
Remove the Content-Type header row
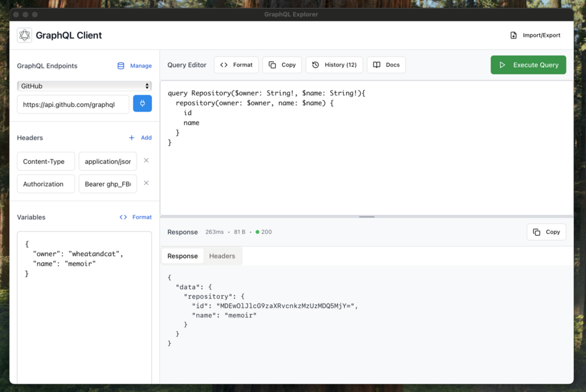(x=146, y=160)
